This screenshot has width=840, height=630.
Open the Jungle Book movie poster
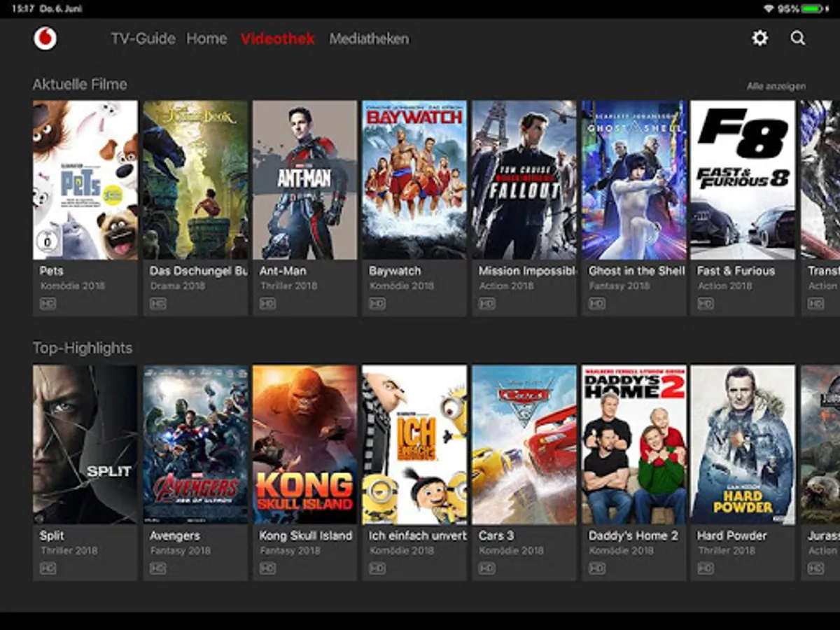pos(195,180)
